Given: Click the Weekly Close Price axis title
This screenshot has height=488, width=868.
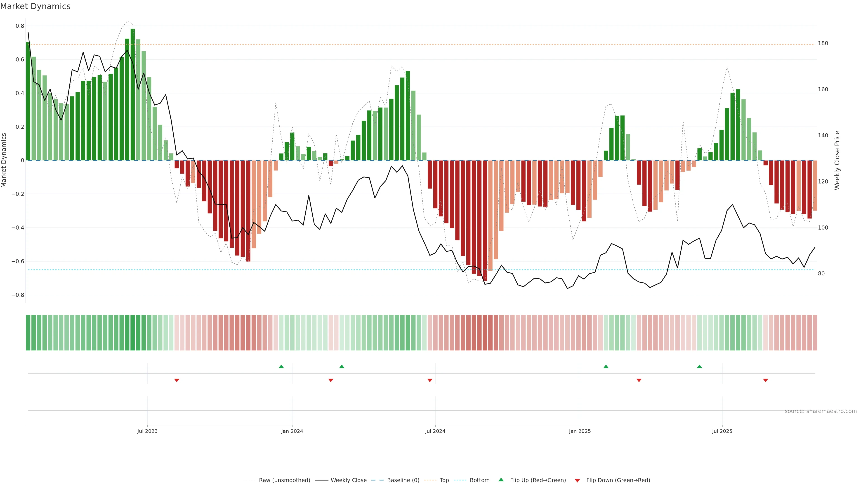Looking at the screenshot, I should (837, 160).
